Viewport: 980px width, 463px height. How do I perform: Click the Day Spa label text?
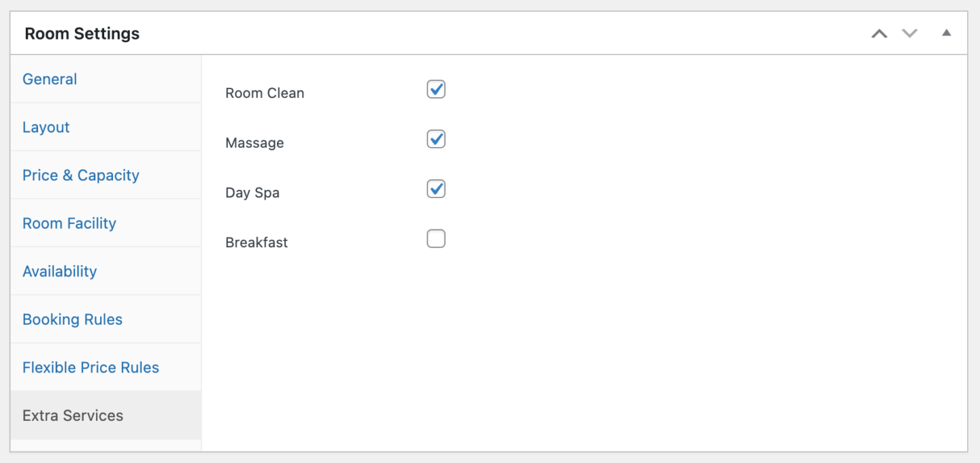point(252,192)
